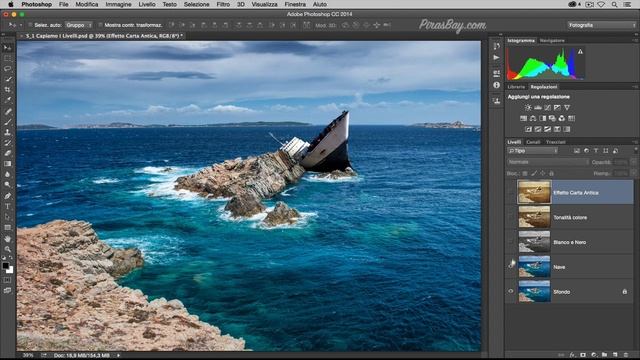Click the add layer mask button
Screen dimensions: 640x360
pos(583,355)
